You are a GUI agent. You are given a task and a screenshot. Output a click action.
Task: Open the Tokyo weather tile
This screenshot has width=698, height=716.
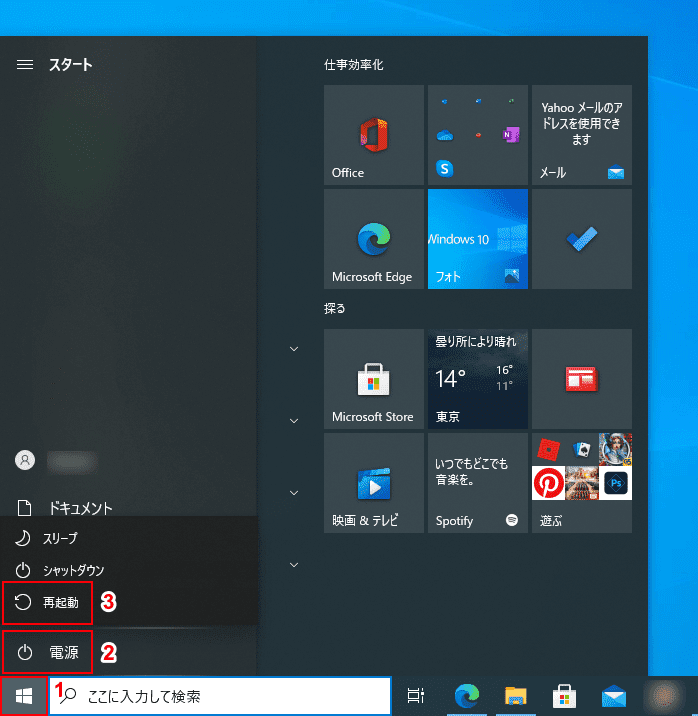tap(478, 379)
